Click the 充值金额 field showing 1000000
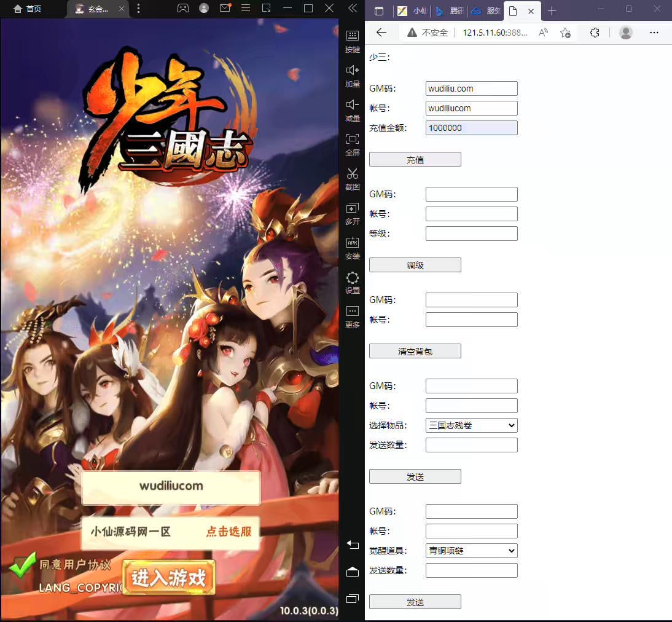 pyautogui.click(x=471, y=128)
